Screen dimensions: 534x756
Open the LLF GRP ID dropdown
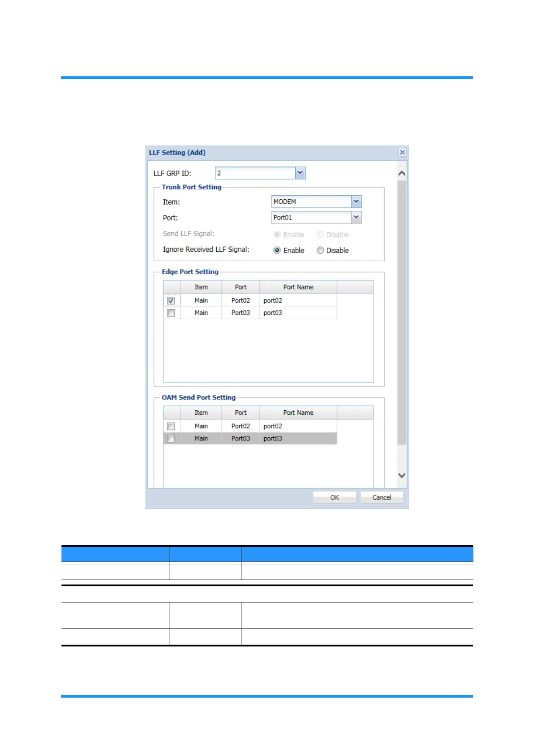point(300,173)
